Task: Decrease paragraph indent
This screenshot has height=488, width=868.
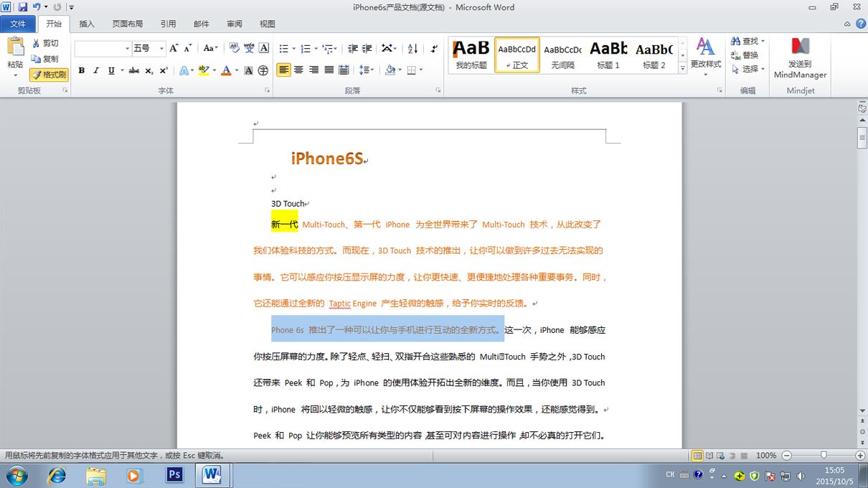Action: [x=352, y=48]
